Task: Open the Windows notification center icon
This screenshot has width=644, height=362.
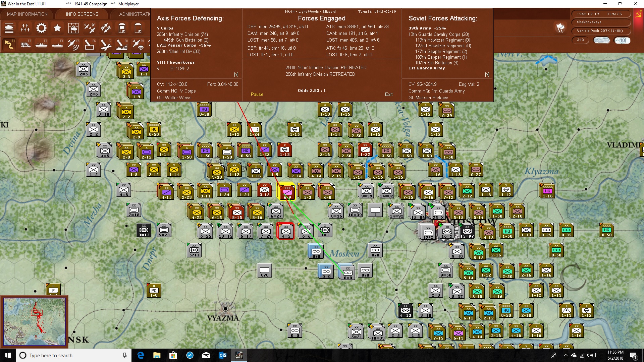Action: pyautogui.click(x=633, y=355)
